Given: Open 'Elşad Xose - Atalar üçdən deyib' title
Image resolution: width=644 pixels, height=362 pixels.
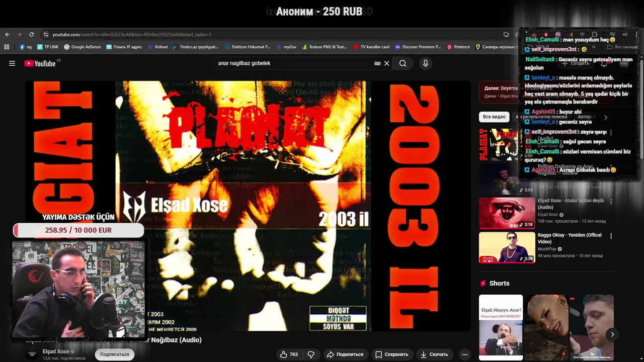Looking at the screenshot, I should 571,204.
